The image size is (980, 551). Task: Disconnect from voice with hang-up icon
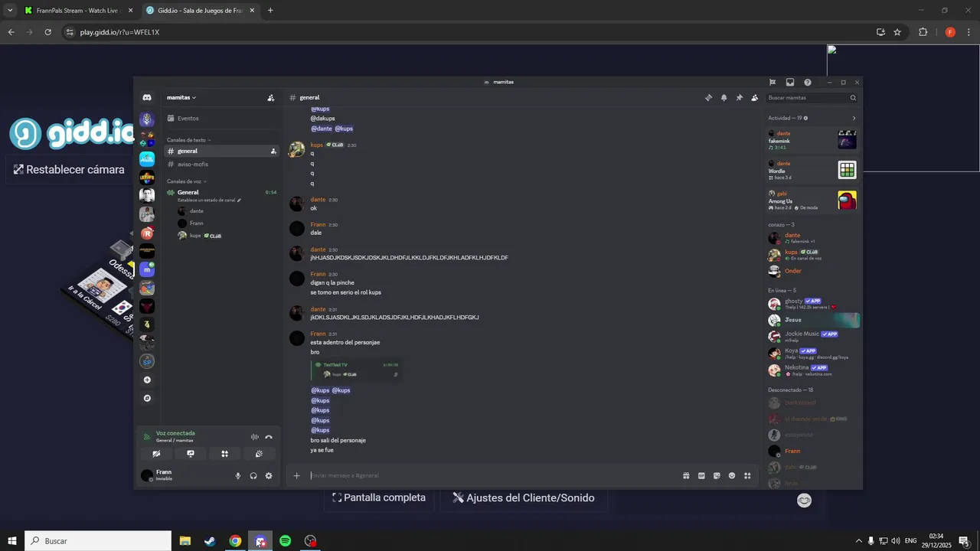[x=269, y=437]
